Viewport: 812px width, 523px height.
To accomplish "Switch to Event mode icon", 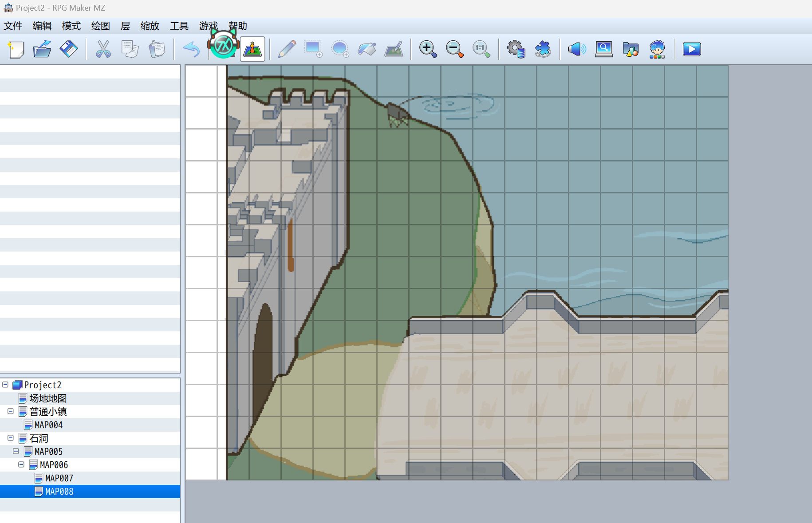I will [252, 49].
